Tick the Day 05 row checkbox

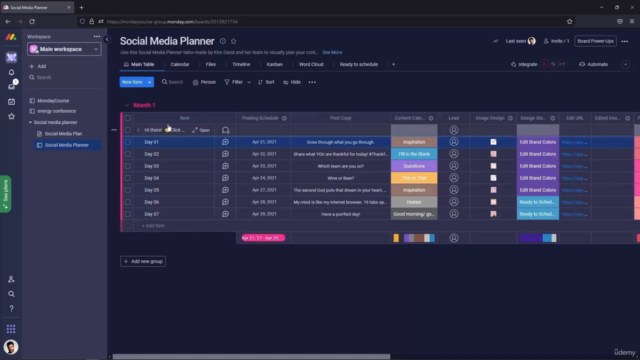coord(128,190)
